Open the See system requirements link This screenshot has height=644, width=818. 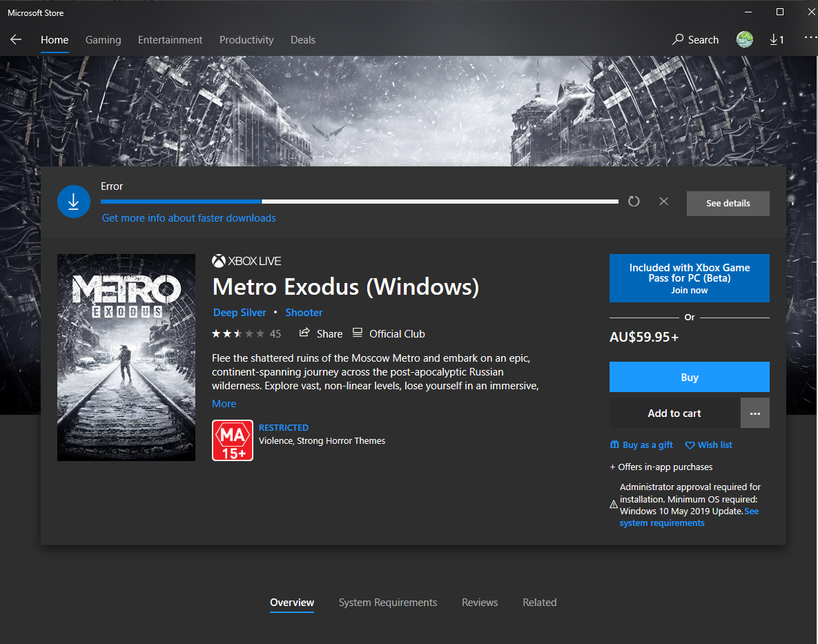689,517
